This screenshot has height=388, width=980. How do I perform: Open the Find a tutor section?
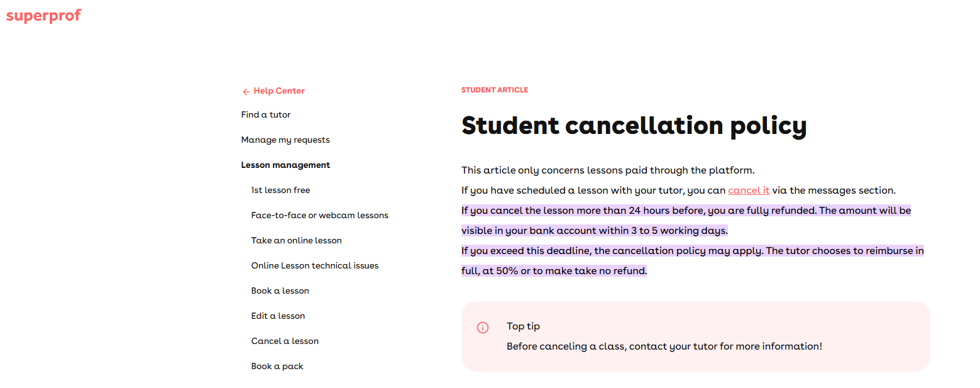(x=266, y=115)
